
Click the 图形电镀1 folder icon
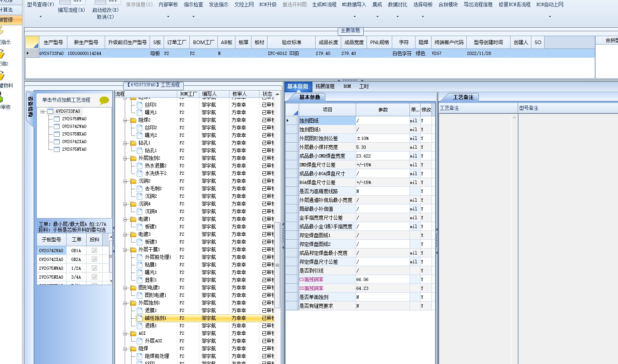pos(134,287)
